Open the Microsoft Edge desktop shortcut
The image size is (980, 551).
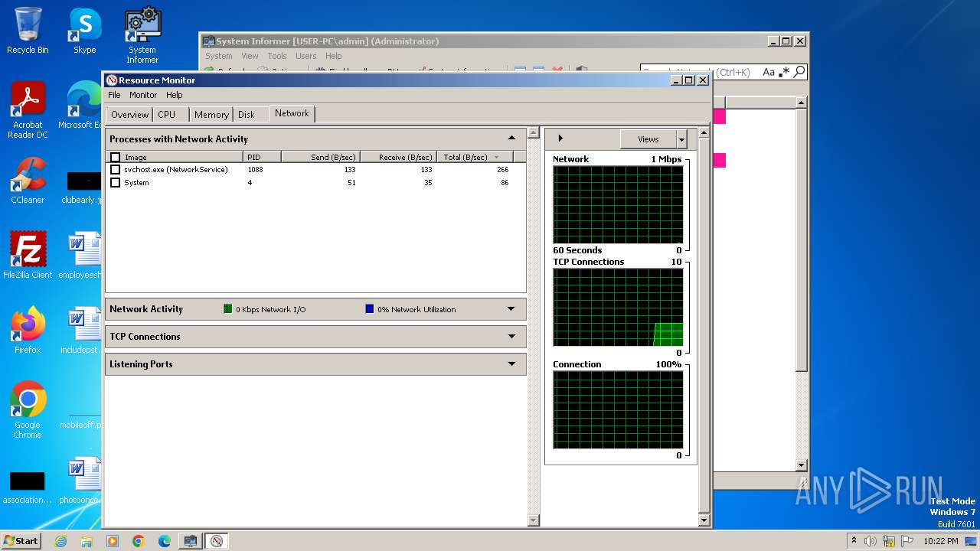83,106
